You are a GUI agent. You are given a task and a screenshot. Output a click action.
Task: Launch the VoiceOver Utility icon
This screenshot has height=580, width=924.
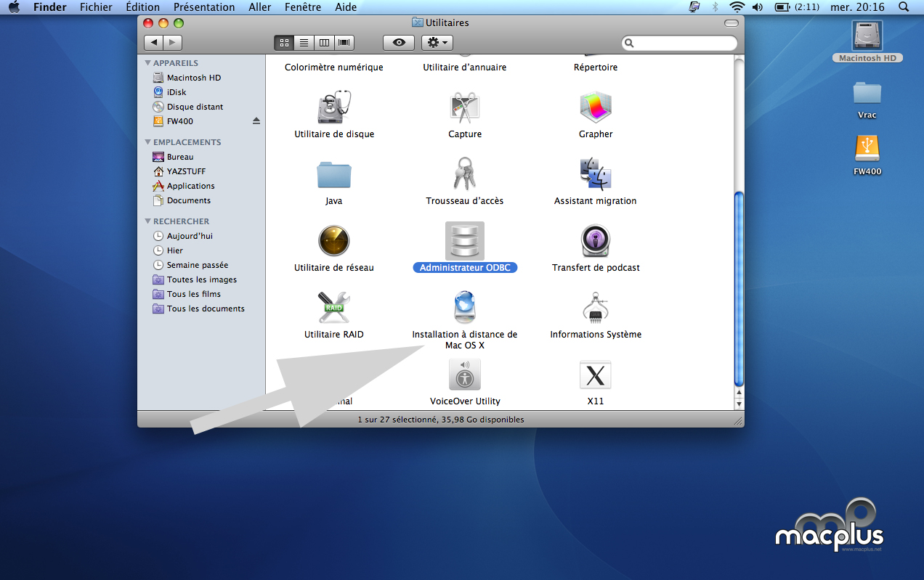click(465, 375)
